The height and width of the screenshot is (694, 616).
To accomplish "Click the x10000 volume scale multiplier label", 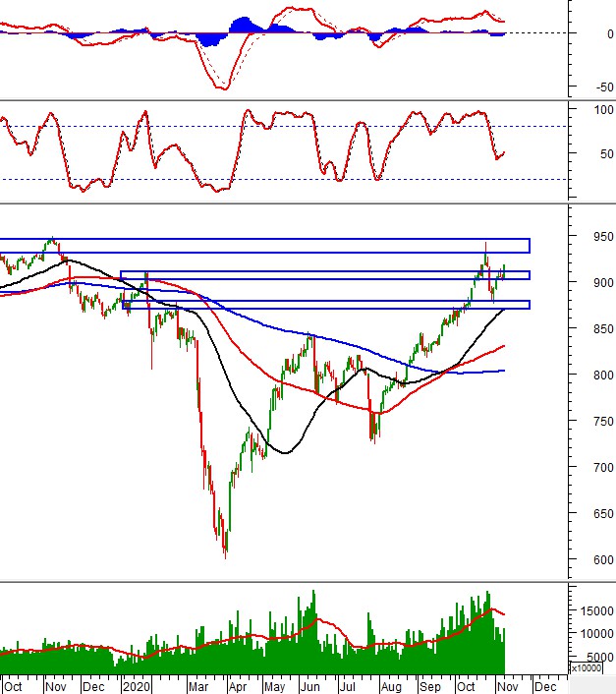I will click(590, 668).
